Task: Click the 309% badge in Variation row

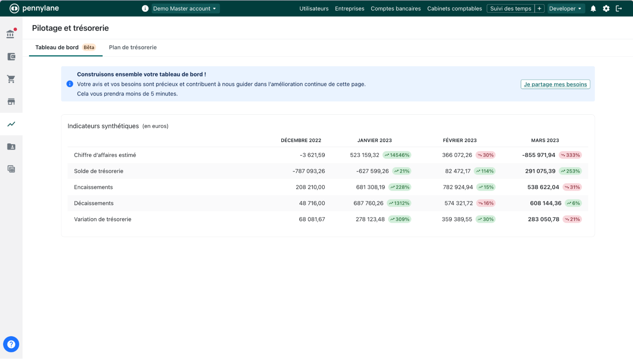Action: click(x=400, y=219)
